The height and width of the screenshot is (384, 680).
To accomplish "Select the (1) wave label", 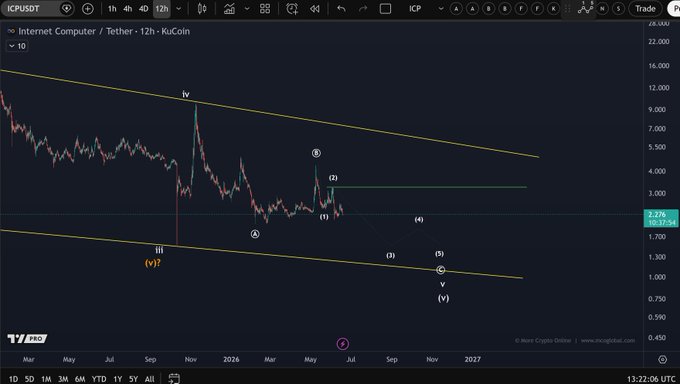I will (x=324, y=217).
